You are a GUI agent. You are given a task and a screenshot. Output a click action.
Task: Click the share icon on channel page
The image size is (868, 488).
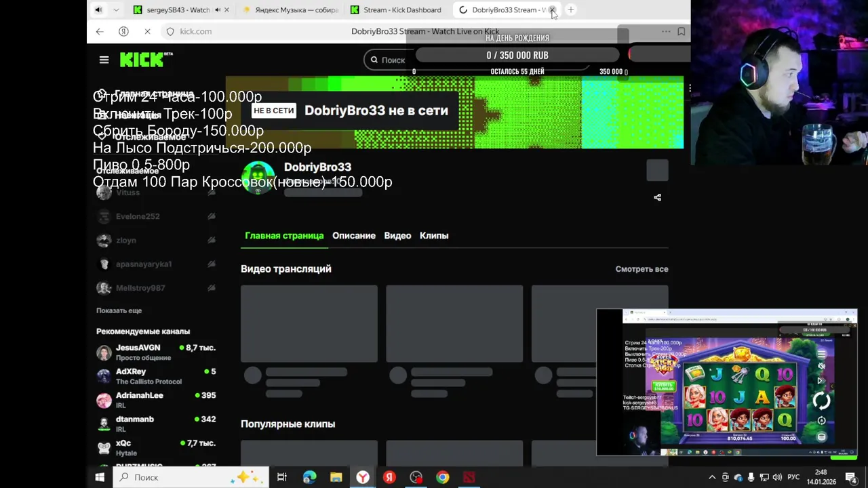[657, 197]
